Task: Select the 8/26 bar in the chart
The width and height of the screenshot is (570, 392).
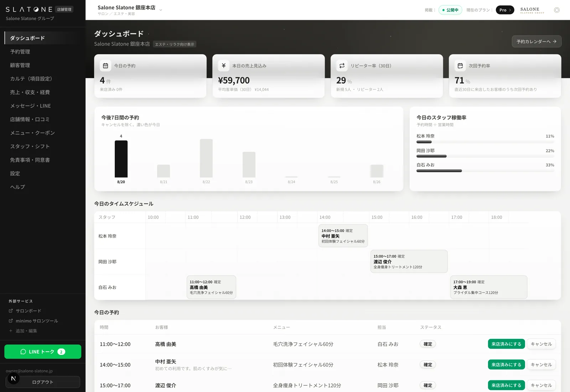Action: pyautogui.click(x=377, y=171)
